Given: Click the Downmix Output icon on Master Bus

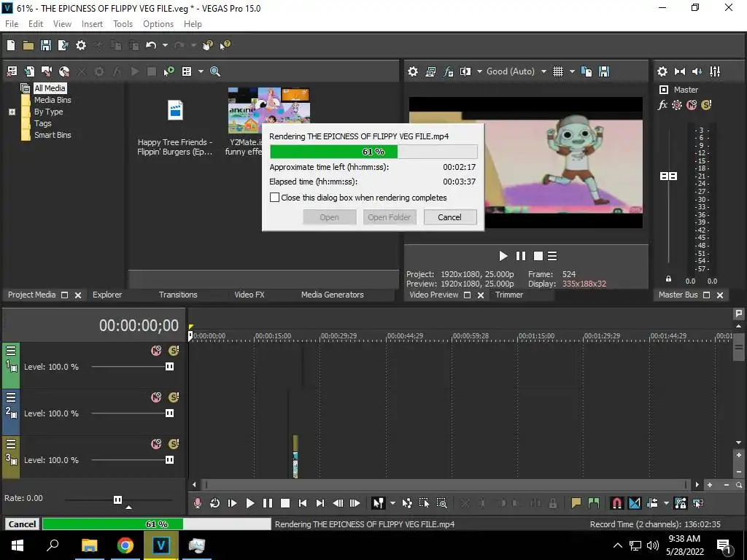Looking at the screenshot, I should point(680,71).
